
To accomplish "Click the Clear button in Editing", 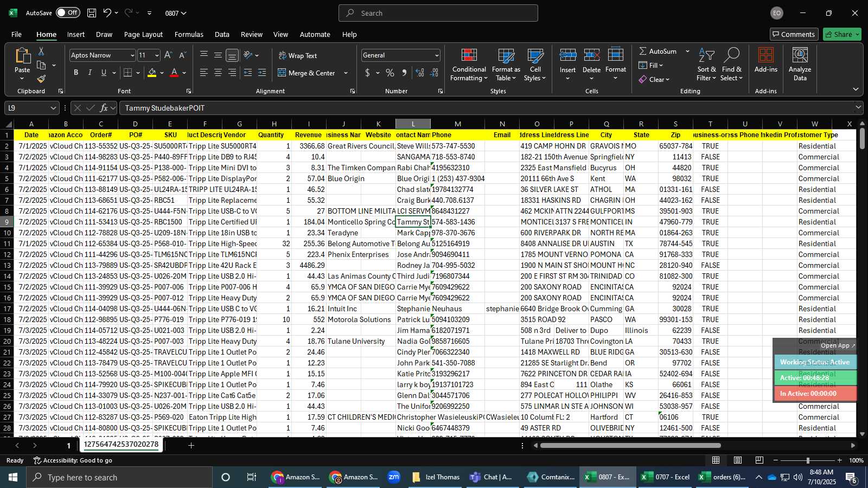I will (654, 79).
